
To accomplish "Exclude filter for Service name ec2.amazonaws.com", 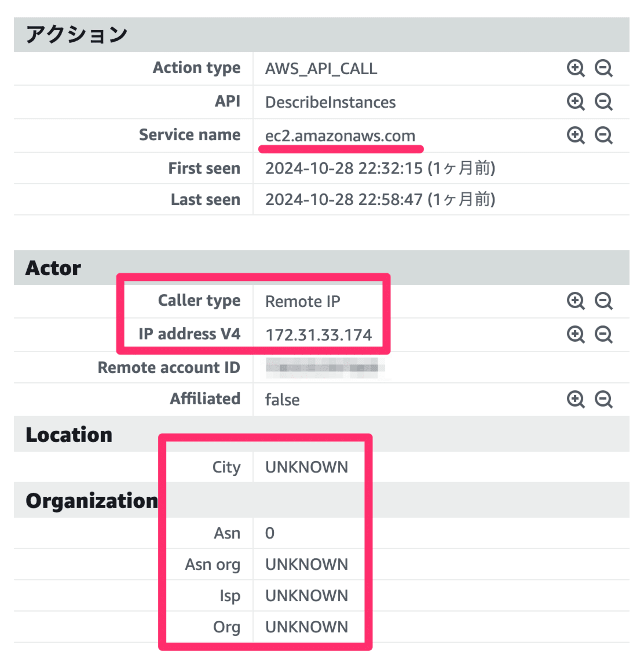I will [x=604, y=135].
